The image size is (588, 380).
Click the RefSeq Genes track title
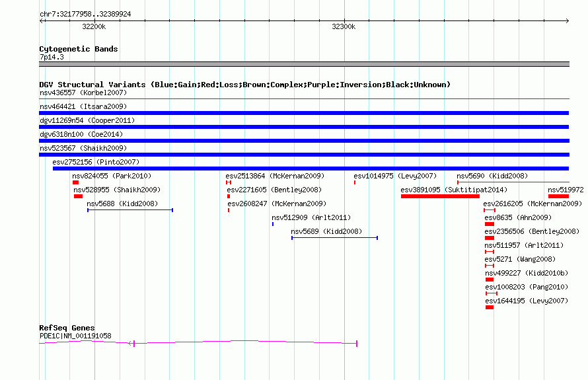(x=67, y=328)
